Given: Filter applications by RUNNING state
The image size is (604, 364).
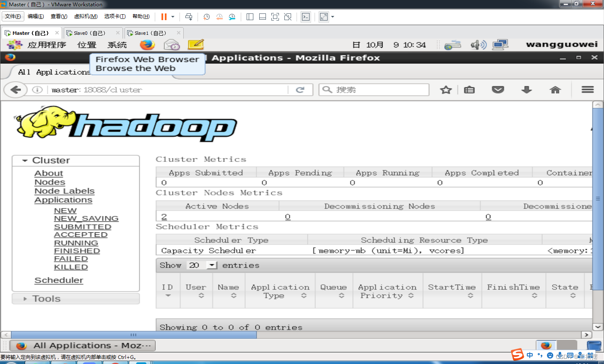Looking at the screenshot, I should pos(76,243).
